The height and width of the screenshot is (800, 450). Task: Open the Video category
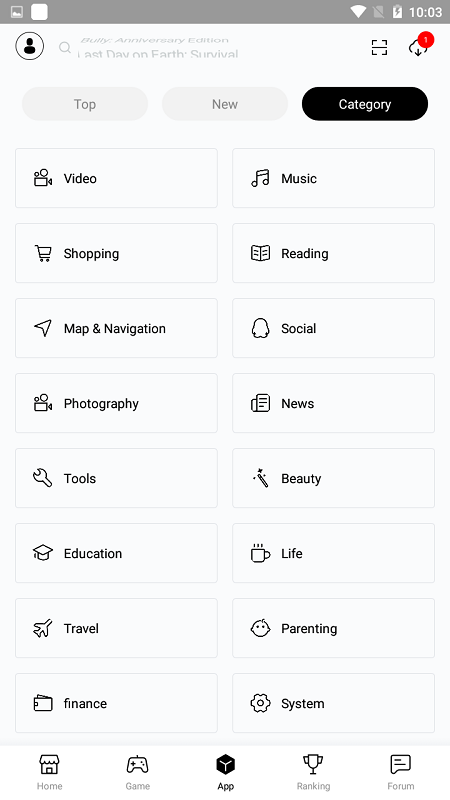[116, 178]
